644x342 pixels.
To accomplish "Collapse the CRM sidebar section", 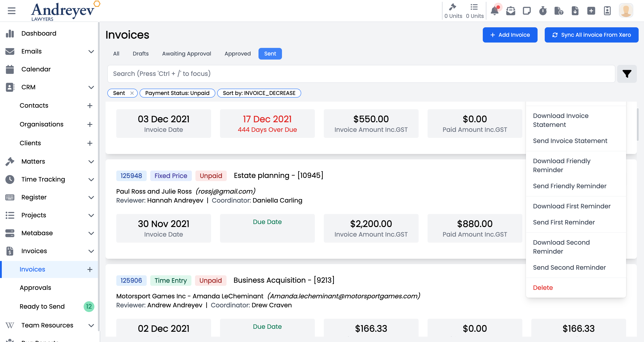I will 91,87.
